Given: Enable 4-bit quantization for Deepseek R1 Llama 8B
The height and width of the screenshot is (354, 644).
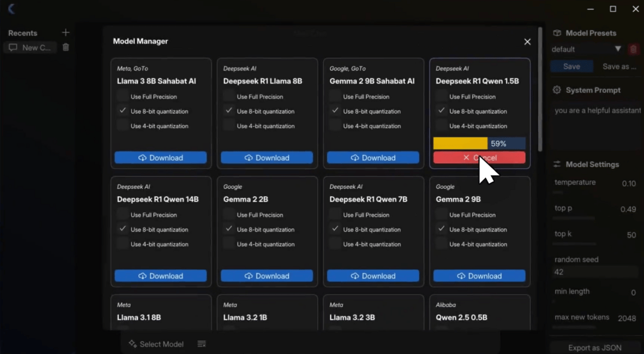Looking at the screenshot, I should click(228, 125).
